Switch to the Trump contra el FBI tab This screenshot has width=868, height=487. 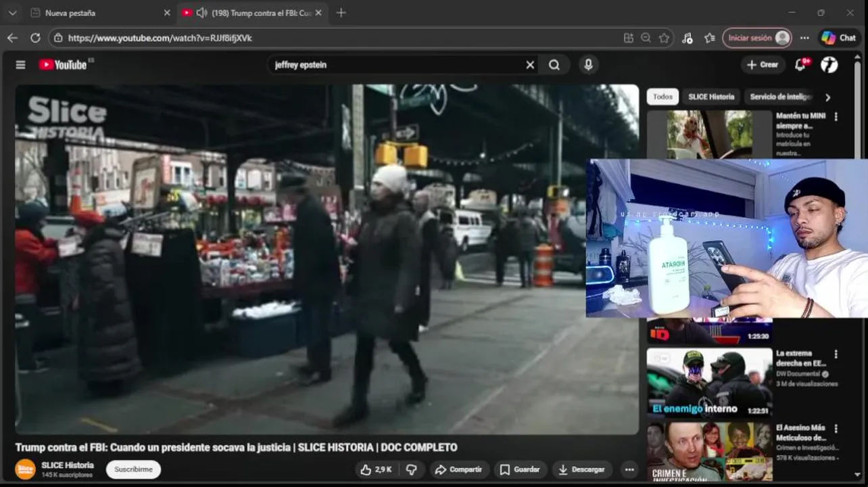pos(251,13)
